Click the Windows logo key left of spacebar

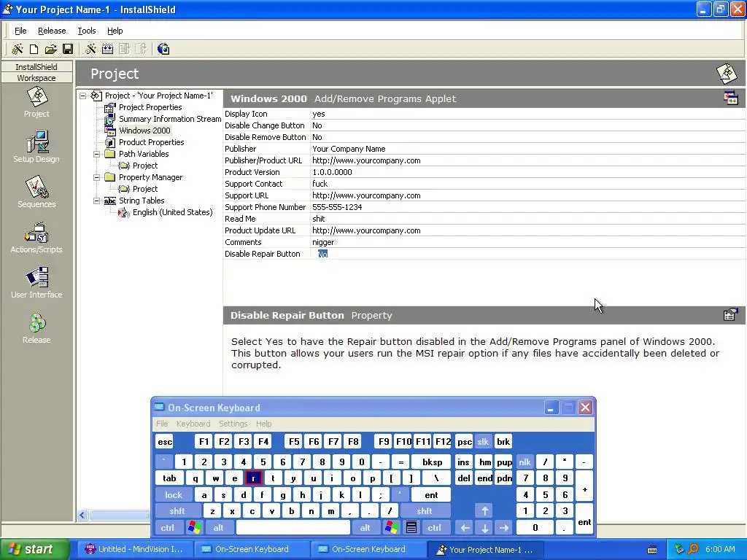pyautogui.click(x=195, y=527)
